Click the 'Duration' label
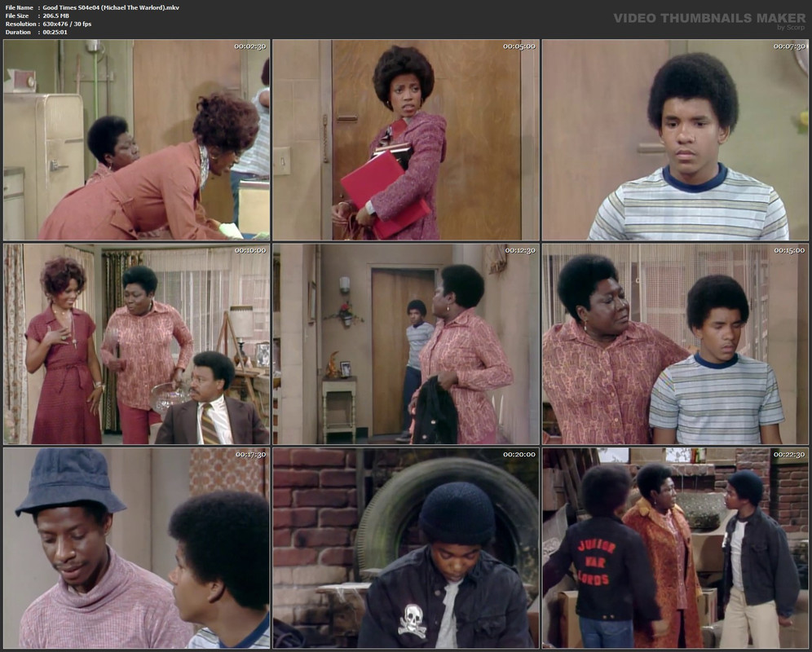Screen dimensions: 812x652 [18, 32]
